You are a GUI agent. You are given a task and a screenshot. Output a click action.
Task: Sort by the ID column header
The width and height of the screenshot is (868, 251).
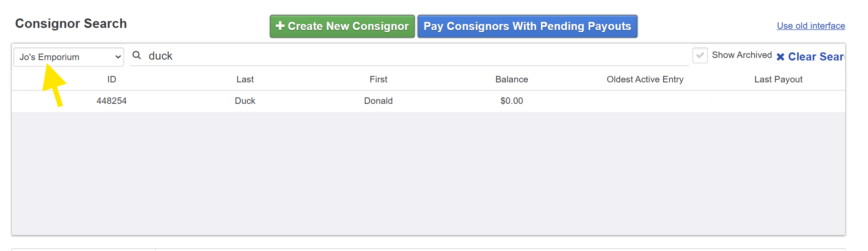(x=112, y=79)
